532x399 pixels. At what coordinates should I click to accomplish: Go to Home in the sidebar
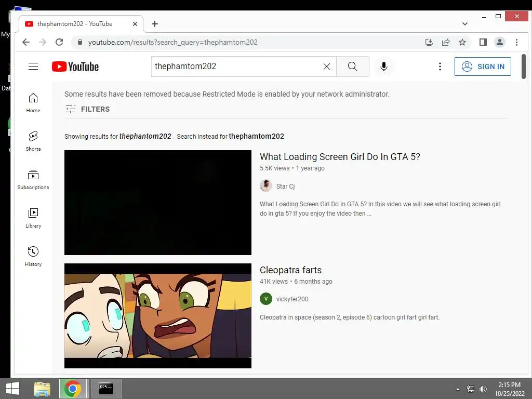(33, 103)
